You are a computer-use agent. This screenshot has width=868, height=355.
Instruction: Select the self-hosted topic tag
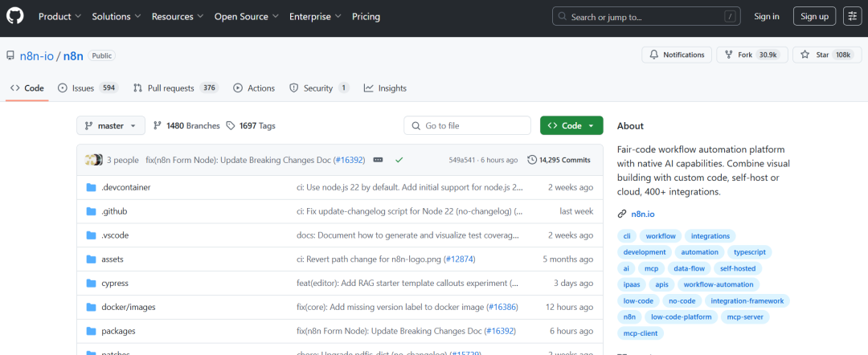(x=737, y=269)
